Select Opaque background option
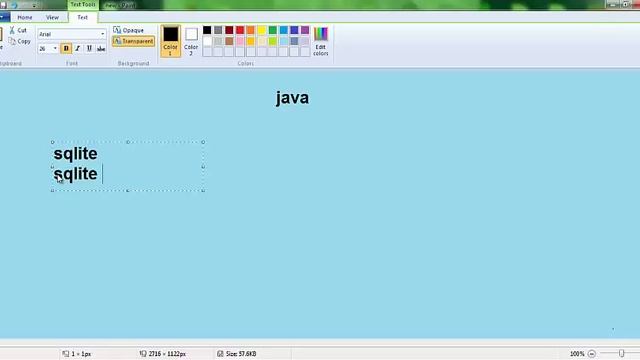This screenshot has height=360, width=640. [x=129, y=30]
